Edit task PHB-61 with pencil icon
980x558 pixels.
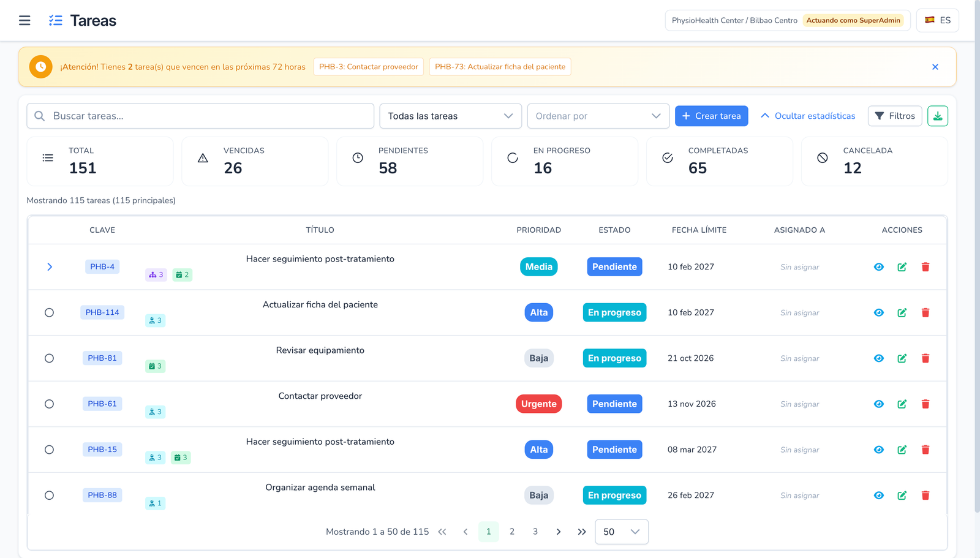(902, 404)
